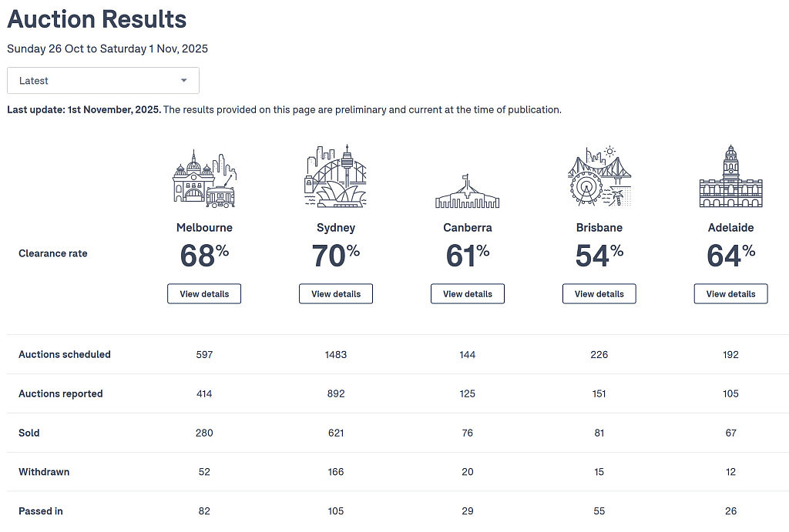The width and height of the screenshot is (789, 532).
Task: View details for Sydney auctions
Action: [336, 293]
